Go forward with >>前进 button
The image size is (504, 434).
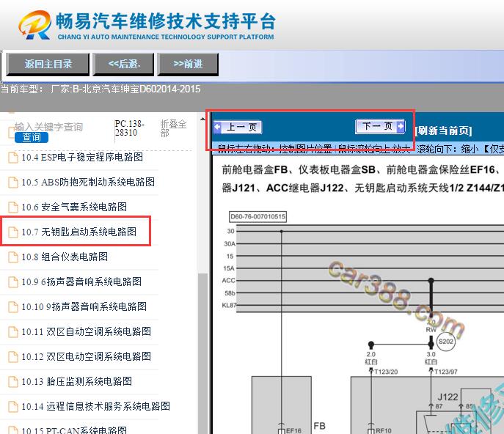point(188,65)
